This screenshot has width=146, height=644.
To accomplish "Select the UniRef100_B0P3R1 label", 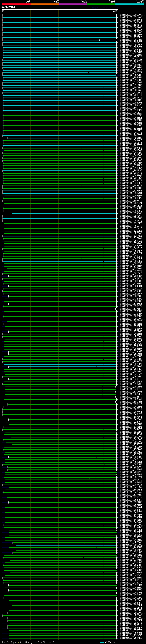I will (131, 364).
